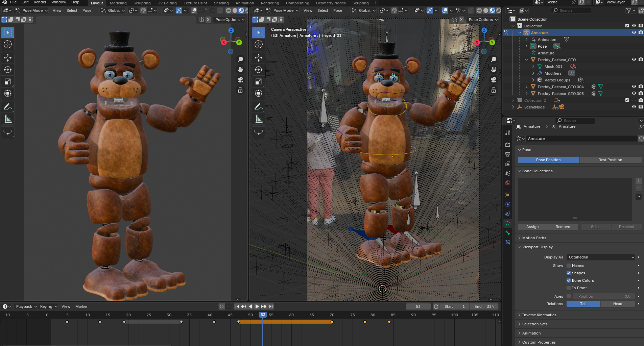Switch to the Shading workspace tab
644x346 pixels.
pyautogui.click(x=221, y=3)
